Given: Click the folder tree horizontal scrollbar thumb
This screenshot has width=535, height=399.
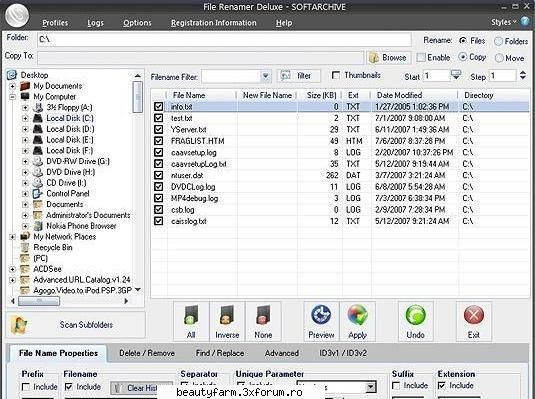Looking at the screenshot, I should tap(39, 301).
